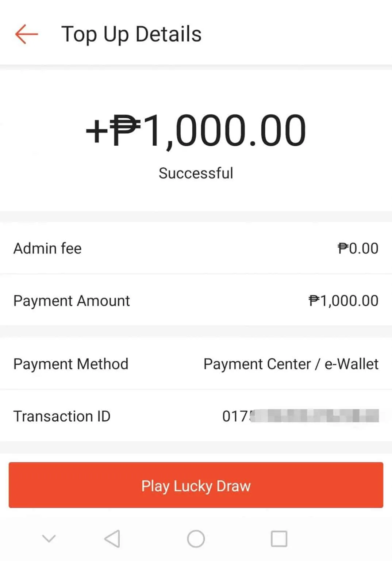This screenshot has width=392, height=561.
Task: Select the Payment Method label
Action: (x=71, y=364)
